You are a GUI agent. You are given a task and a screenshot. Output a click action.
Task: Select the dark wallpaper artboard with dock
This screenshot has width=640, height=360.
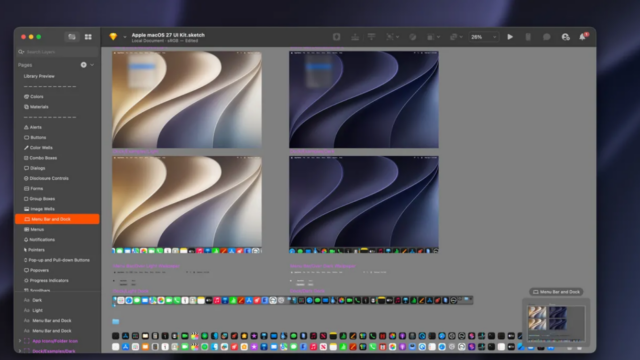[364, 204]
